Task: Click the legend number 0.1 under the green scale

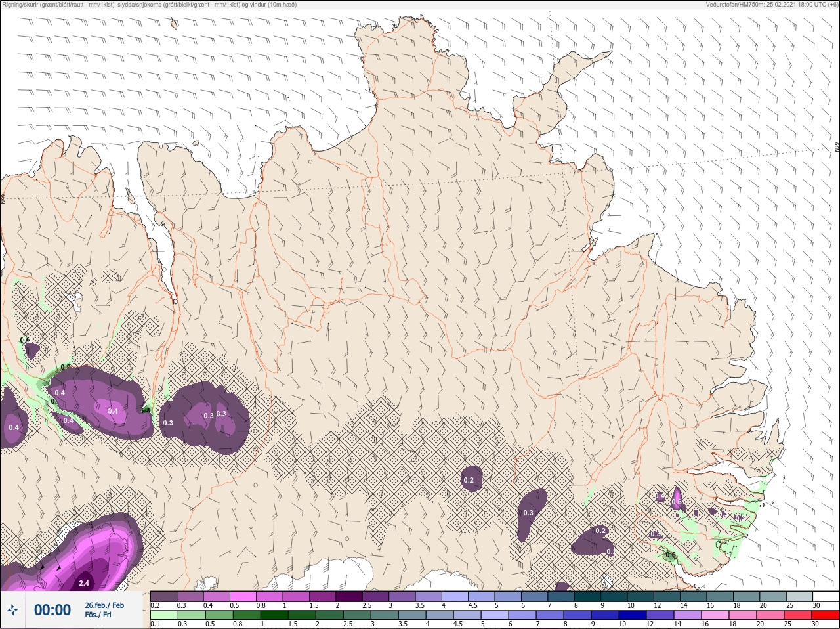Action: (155, 624)
